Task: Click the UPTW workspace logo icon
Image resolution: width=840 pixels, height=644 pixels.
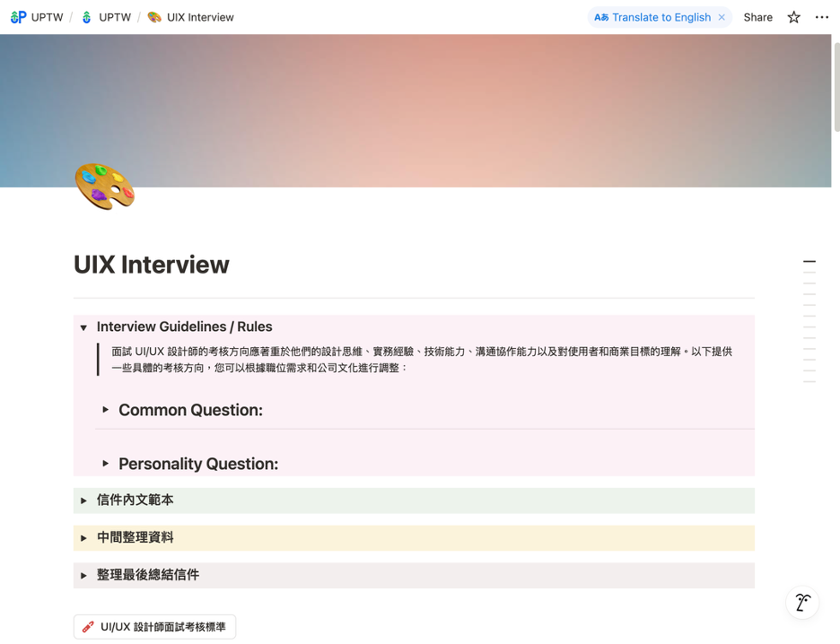Action: (x=18, y=17)
